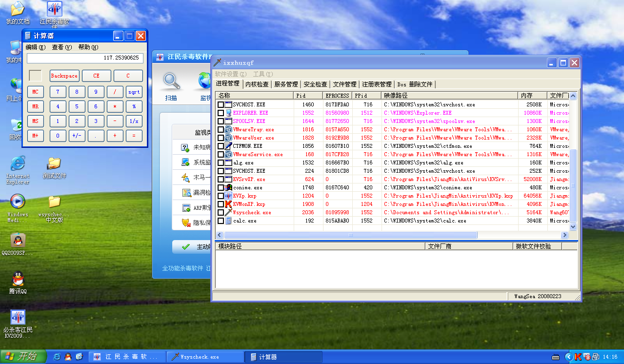Tick the checkbox for Wsyscheck.exe process

click(221, 213)
